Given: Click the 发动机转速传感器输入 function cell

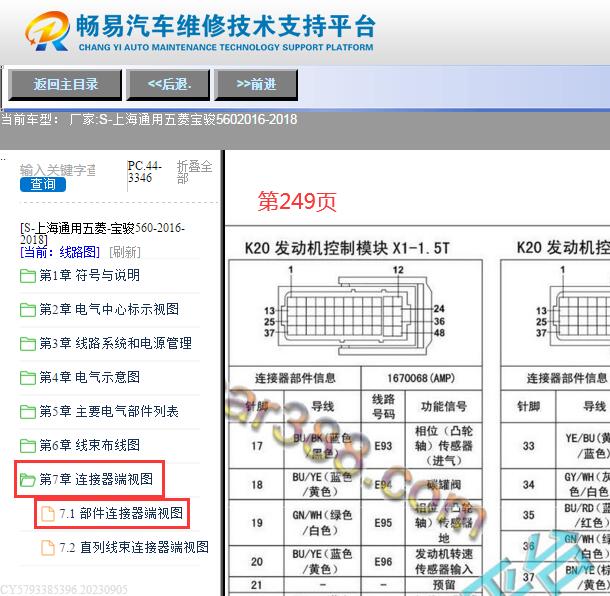Looking at the screenshot, I should tap(443, 561).
